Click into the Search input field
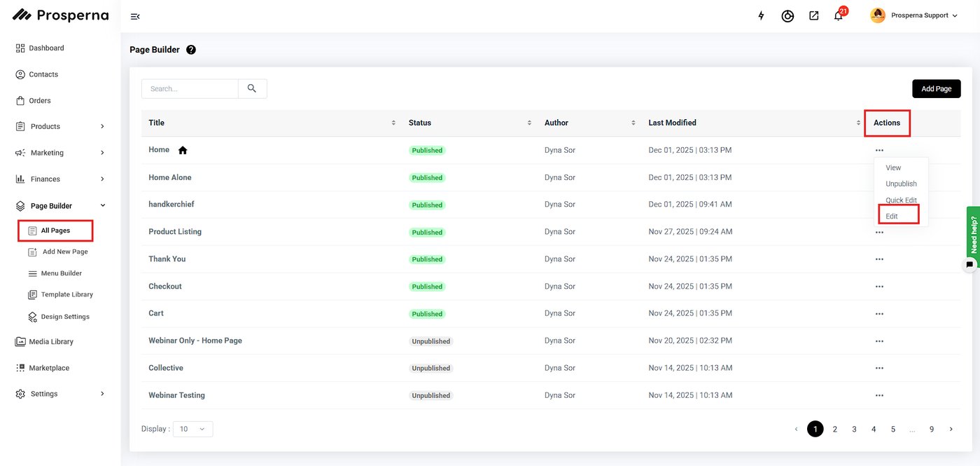980x466 pixels. [x=190, y=89]
